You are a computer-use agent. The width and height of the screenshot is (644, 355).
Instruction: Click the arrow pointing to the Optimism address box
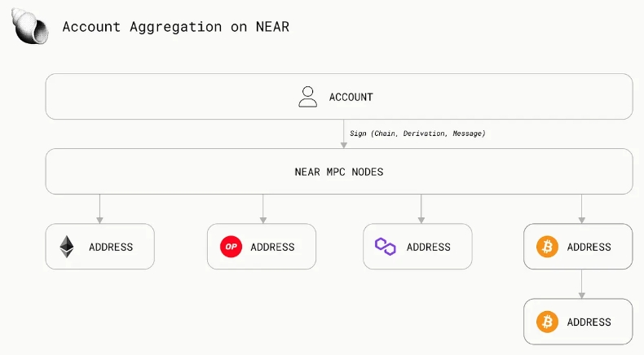coord(262,209)
